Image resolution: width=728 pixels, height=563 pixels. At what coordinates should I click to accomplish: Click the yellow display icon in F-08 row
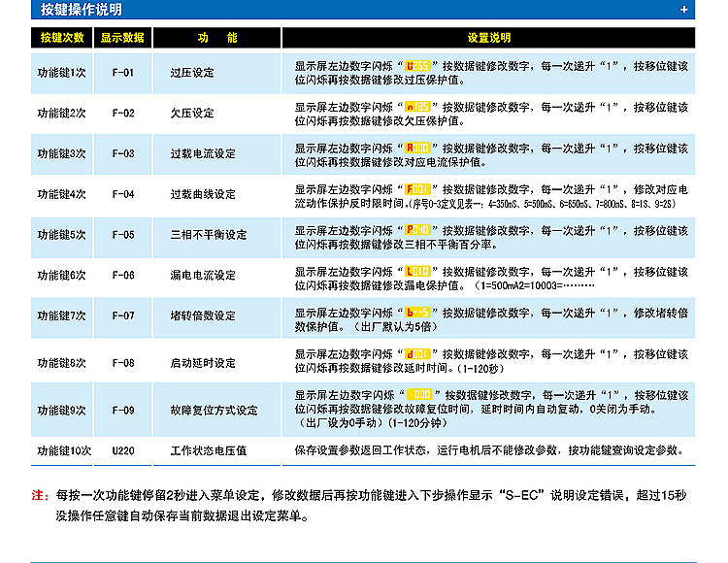pos(417,353)
